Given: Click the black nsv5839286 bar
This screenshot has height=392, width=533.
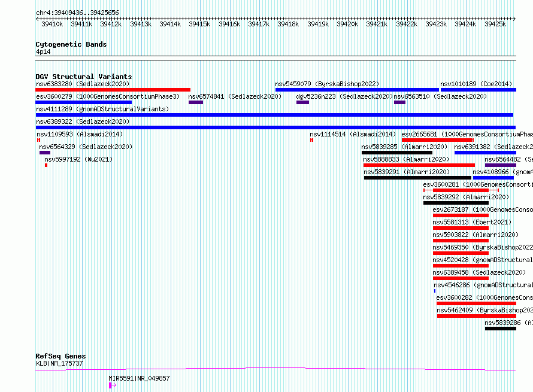Looking at the screenshot, I should 501,329.
